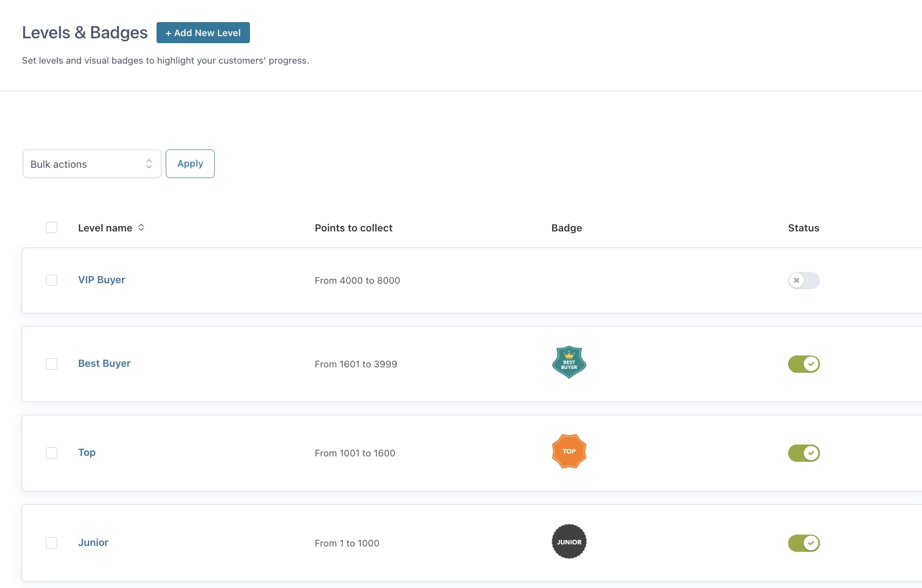The image size is (922, 588).
Task: Sort by the Level name column header
Action: pyautogui.click(x=105, y=228)
